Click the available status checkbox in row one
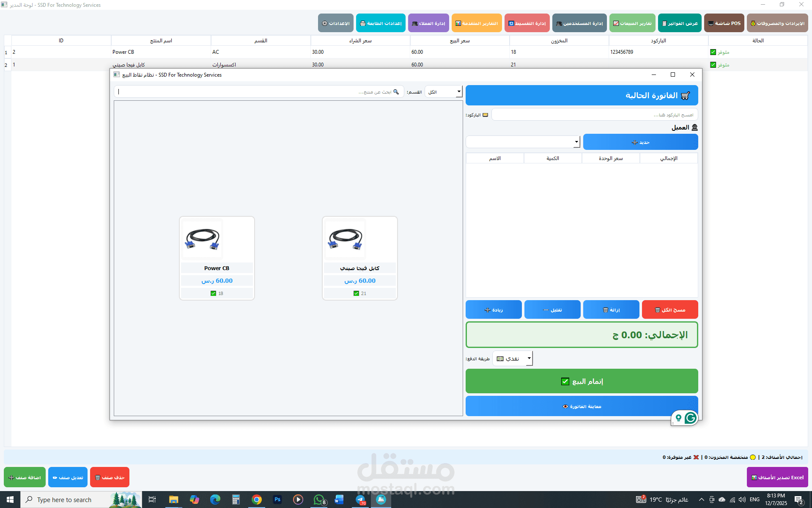Image resolution: width=812 pixels, height=508 pixels. (x=713, y=52)
